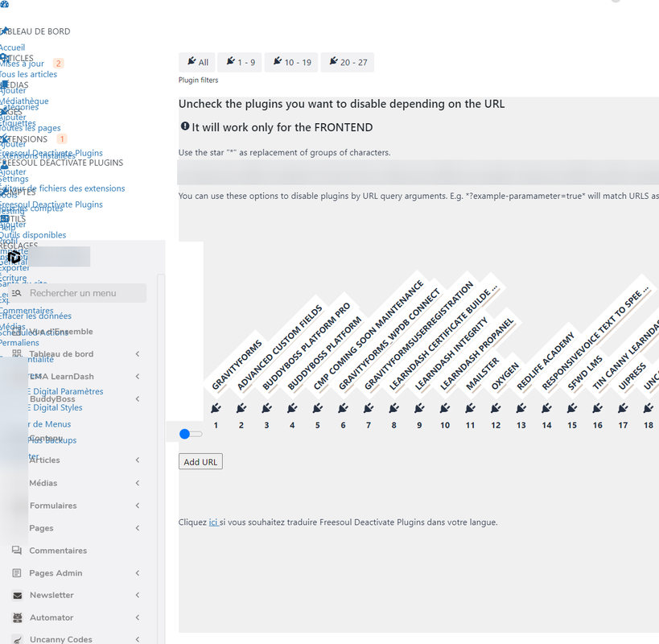Select the 20 - 27 plugin filter
This screenshot has height=644, width=659.
click(x=348, y=62)
